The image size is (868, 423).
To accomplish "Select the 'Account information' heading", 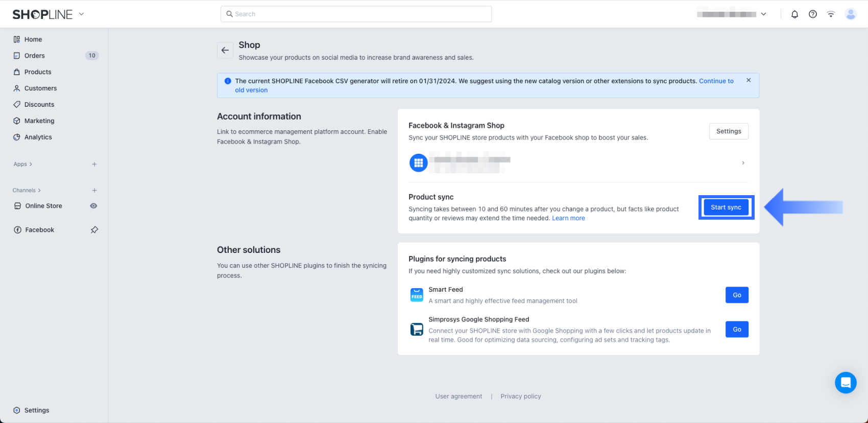I will coord(259,116).
